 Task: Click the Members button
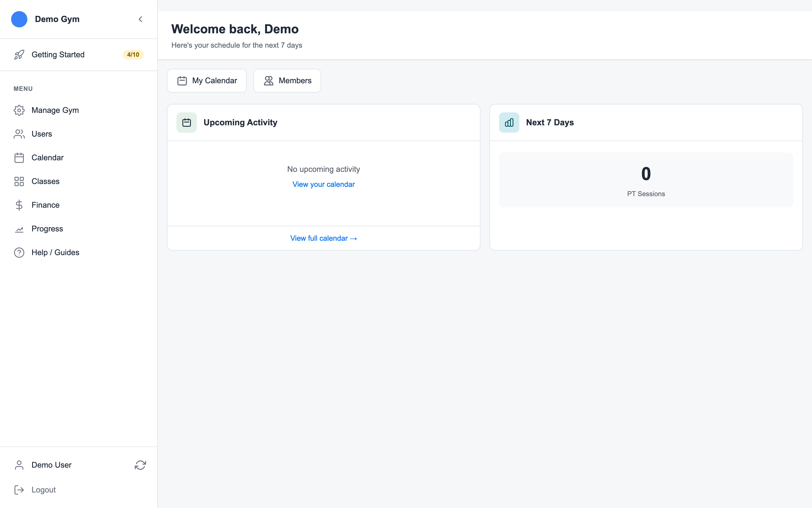coord(287,81)
